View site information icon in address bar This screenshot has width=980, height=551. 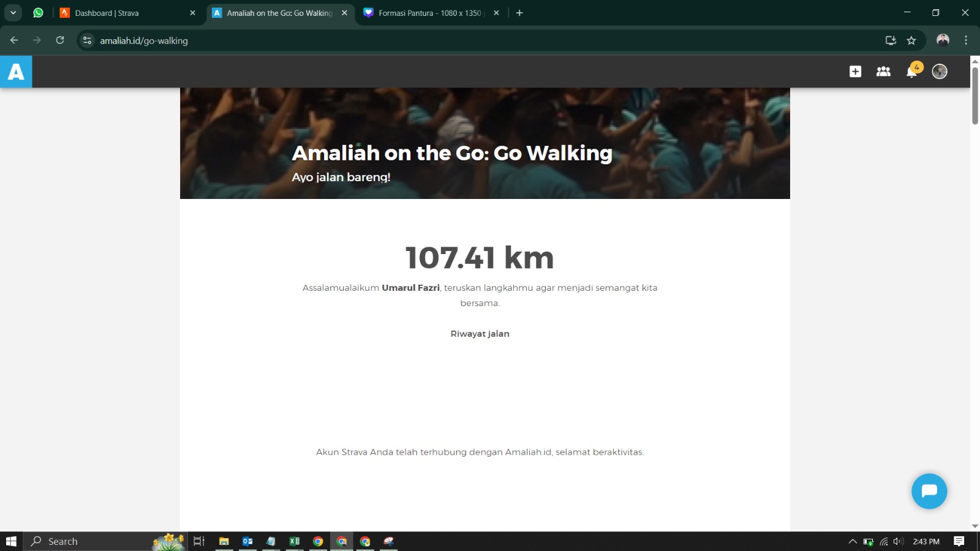coord(88,40)
